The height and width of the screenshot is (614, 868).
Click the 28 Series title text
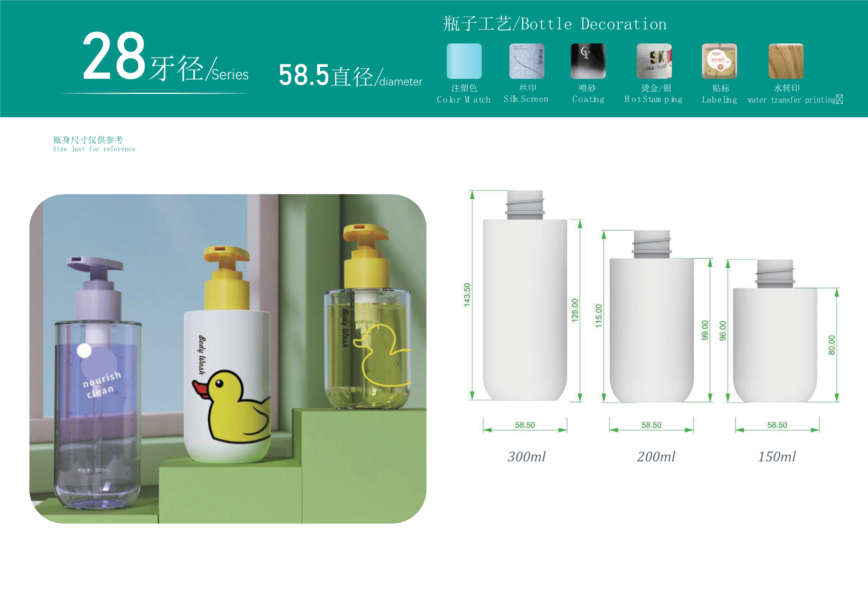click(165, 57)
